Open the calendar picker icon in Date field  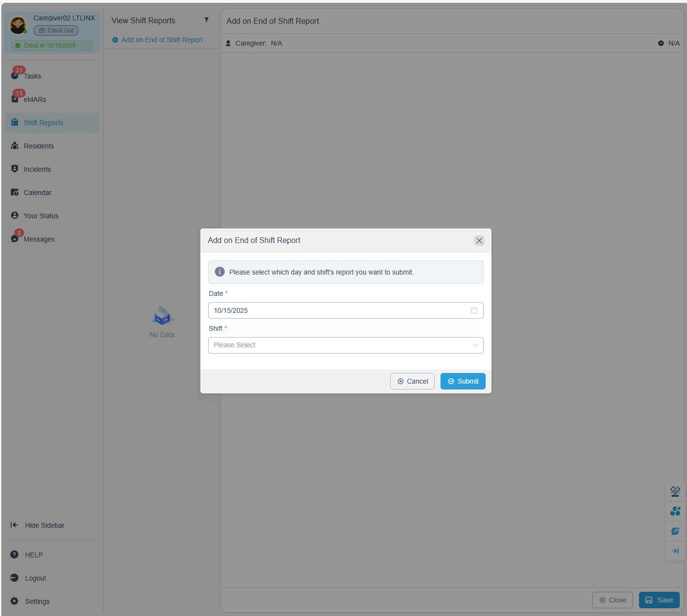click(x=474, y=310)
